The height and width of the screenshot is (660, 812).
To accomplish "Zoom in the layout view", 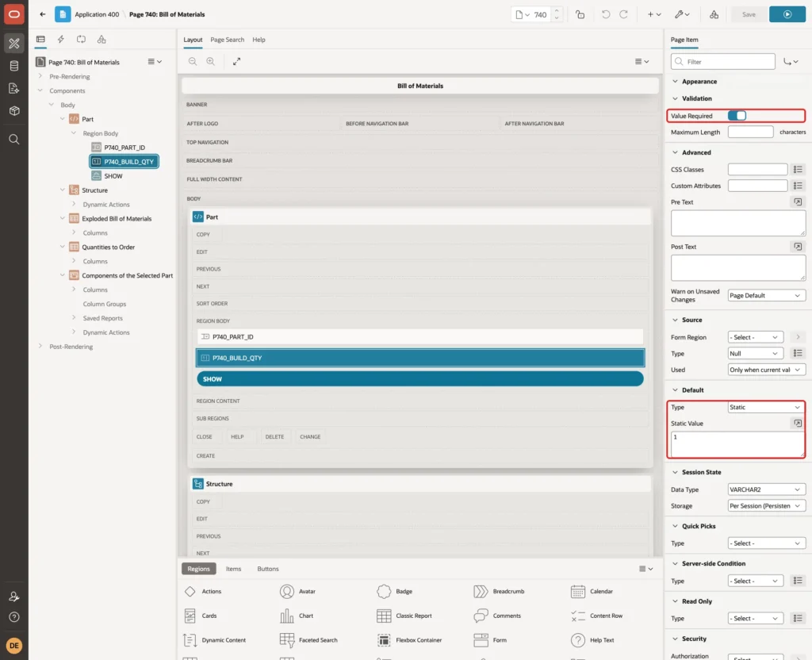I will [x=211, y=61].
